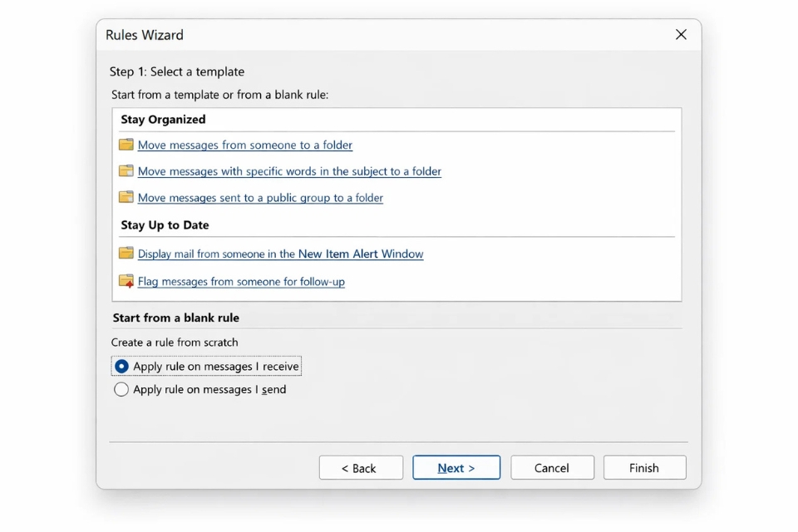The height and width of the screenshot is (532, 798).
Task: Choose 'Apply rule on messages I send'
Action: (x=122, y=390)
